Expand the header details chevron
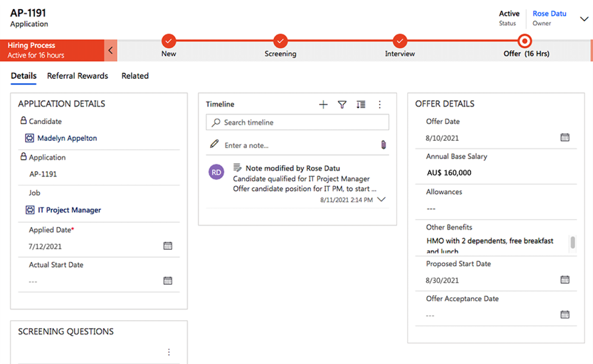 (584, 19)
